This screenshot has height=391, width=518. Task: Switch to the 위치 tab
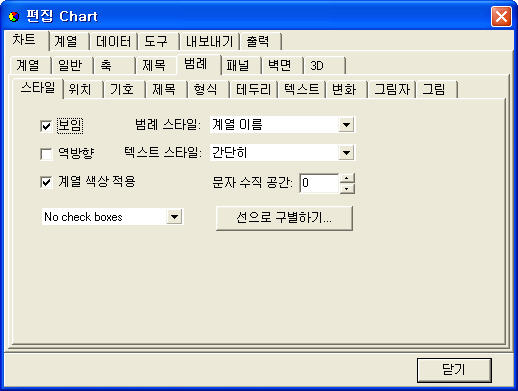click(x=83, y=89)
